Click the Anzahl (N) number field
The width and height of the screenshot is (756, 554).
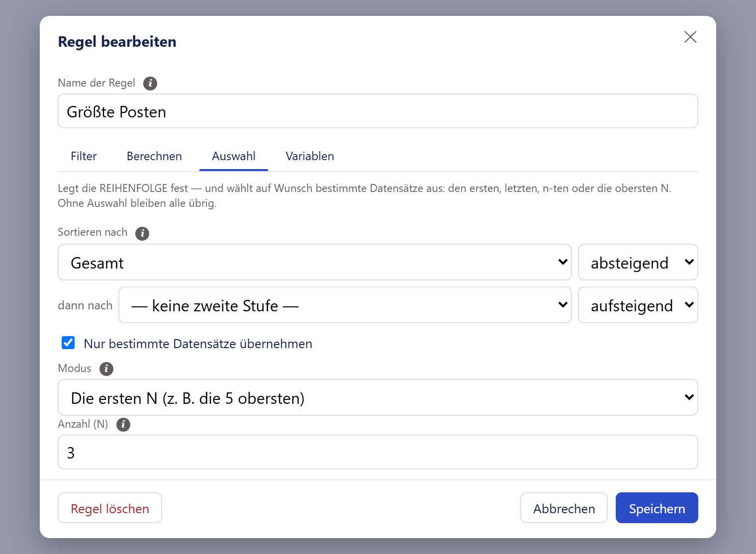click(x=378, y=452)
